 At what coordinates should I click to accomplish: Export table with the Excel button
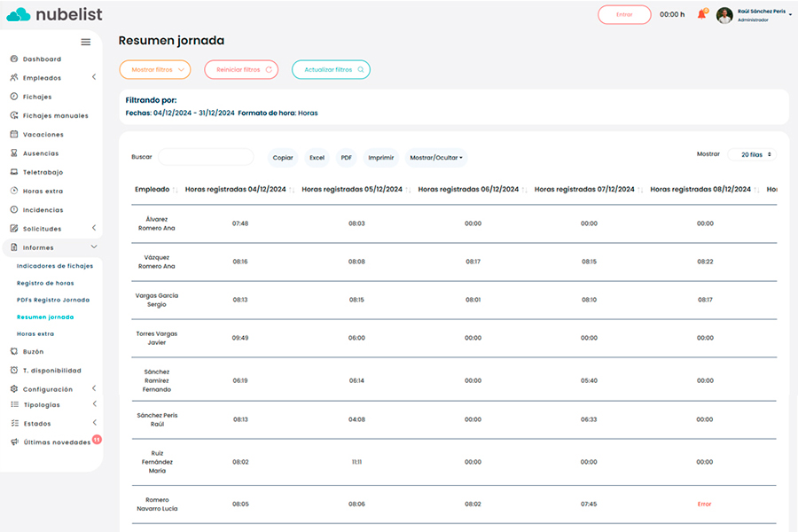pyautogui.click(x=317, y=158)
